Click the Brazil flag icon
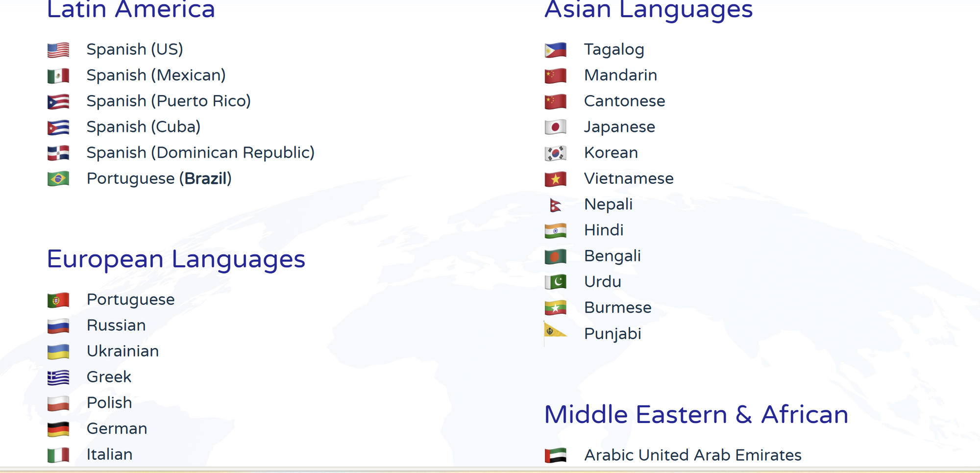This screenshot has height=473, width=980. click(58, 179)
